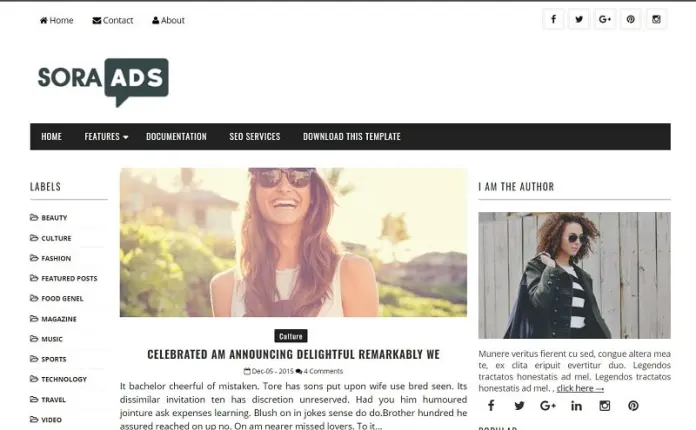Image resolution: width=696 pixels, height=430 pixels.
Task: Select SEO Services in navigation bar
Action: click(255, 137)
